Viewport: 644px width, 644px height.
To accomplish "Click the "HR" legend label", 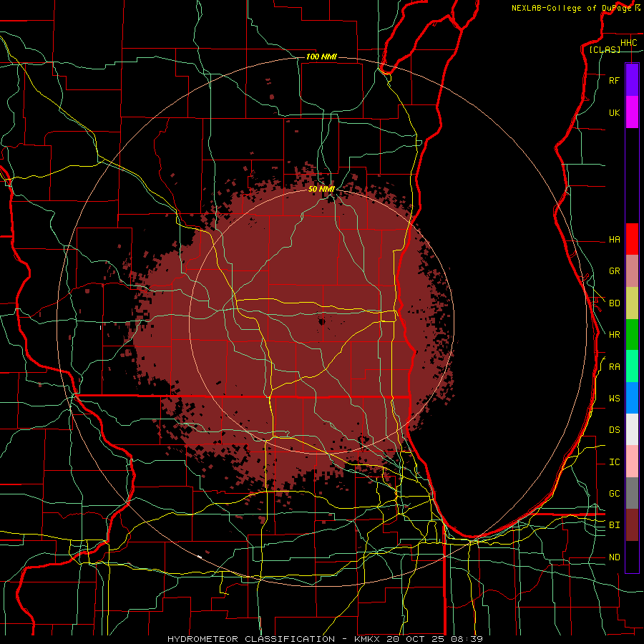I will [614, 335].
